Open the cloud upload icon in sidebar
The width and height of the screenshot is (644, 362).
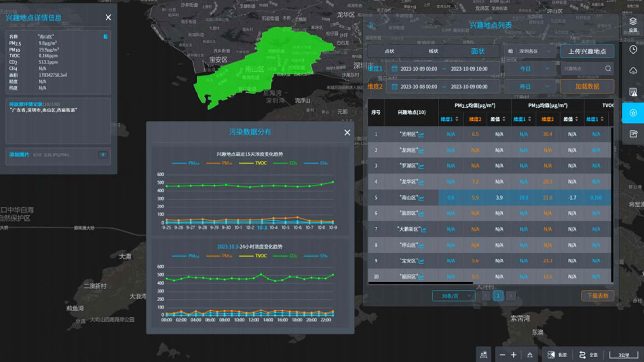point(633,71)
